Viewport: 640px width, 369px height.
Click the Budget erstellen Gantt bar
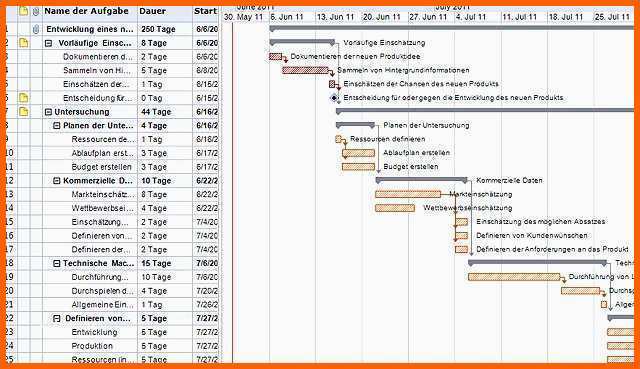358,167
